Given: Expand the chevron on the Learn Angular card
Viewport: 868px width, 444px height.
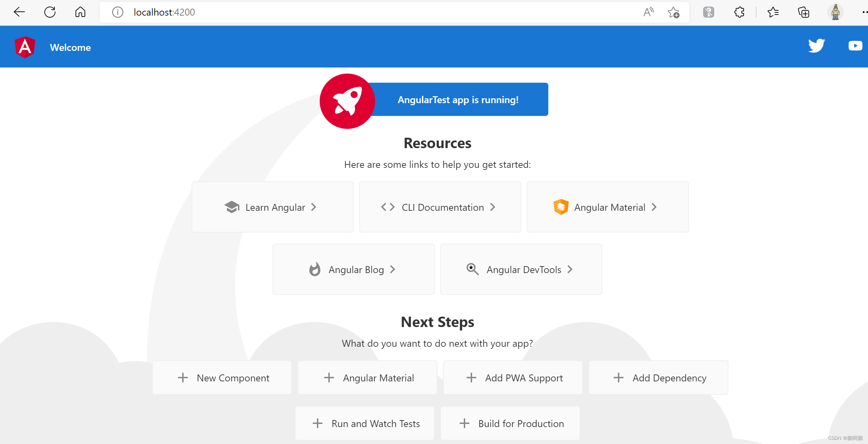Looking at the screenshot, I should tap(313, 207).
